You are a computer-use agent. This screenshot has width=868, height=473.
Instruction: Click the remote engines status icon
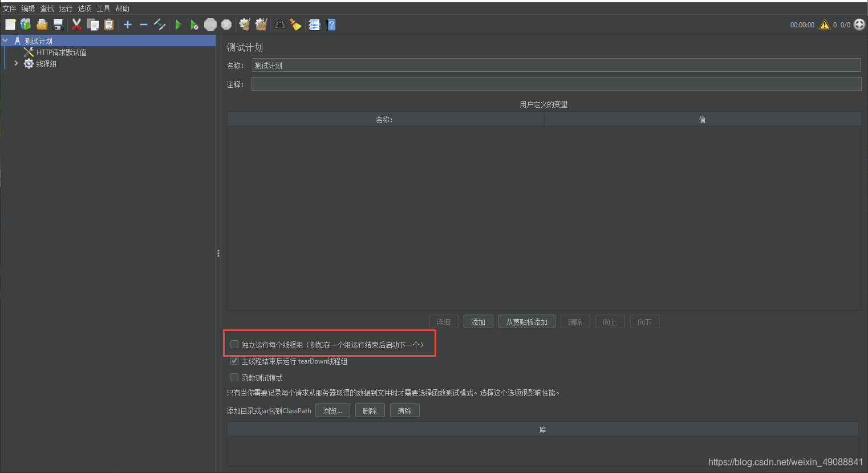[859, 25]
